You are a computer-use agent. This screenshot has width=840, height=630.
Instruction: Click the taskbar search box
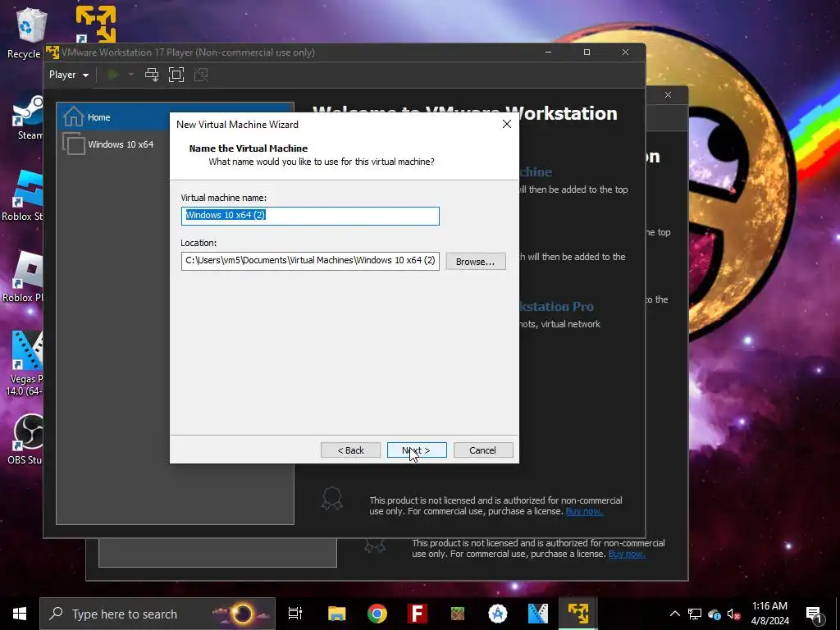coord(157,614)
